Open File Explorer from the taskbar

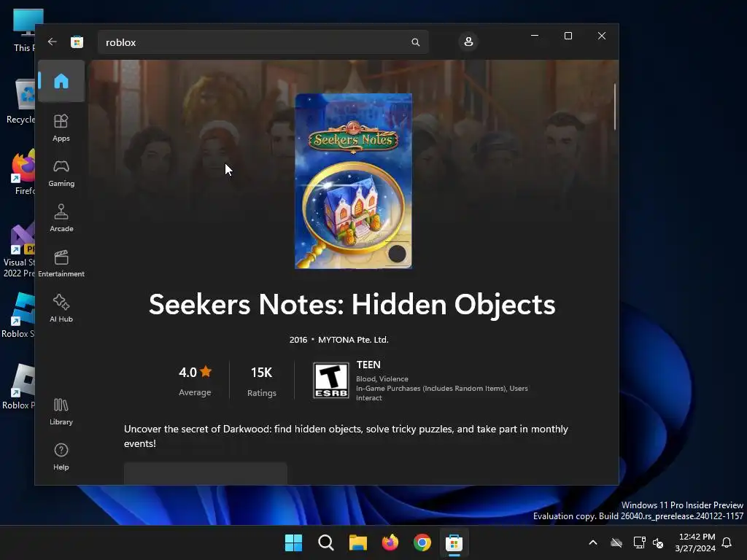point(357,542)
